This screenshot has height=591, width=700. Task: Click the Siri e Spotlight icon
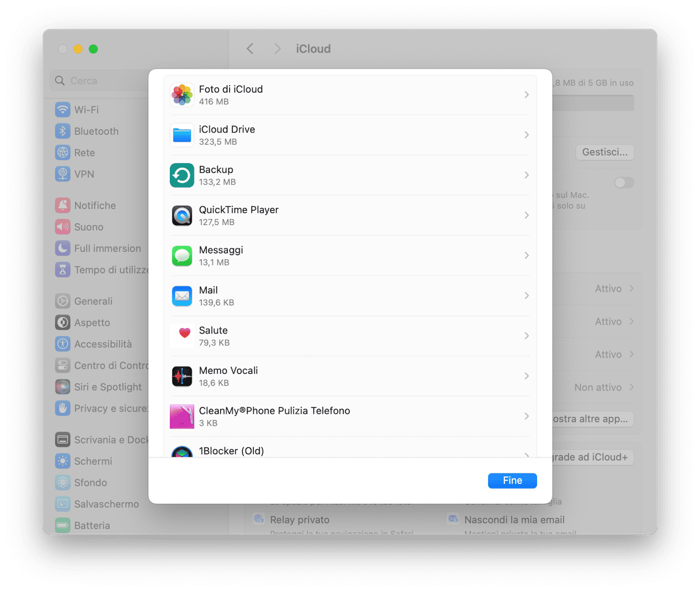point(63,387)
